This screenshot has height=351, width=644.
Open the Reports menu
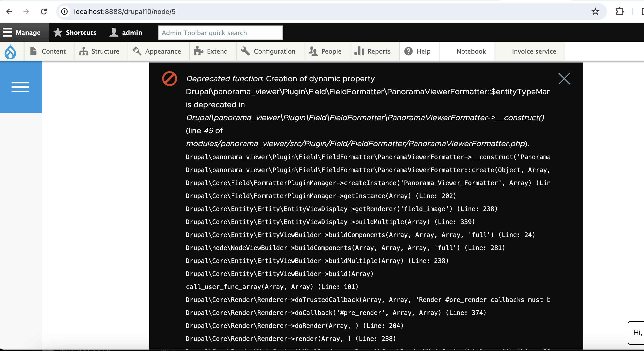pos(373,51)
